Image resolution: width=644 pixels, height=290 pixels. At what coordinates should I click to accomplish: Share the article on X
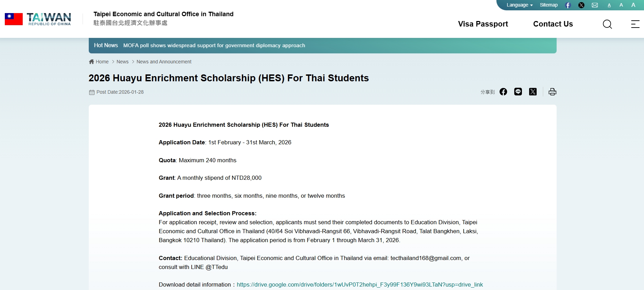[x=533, y=92]
